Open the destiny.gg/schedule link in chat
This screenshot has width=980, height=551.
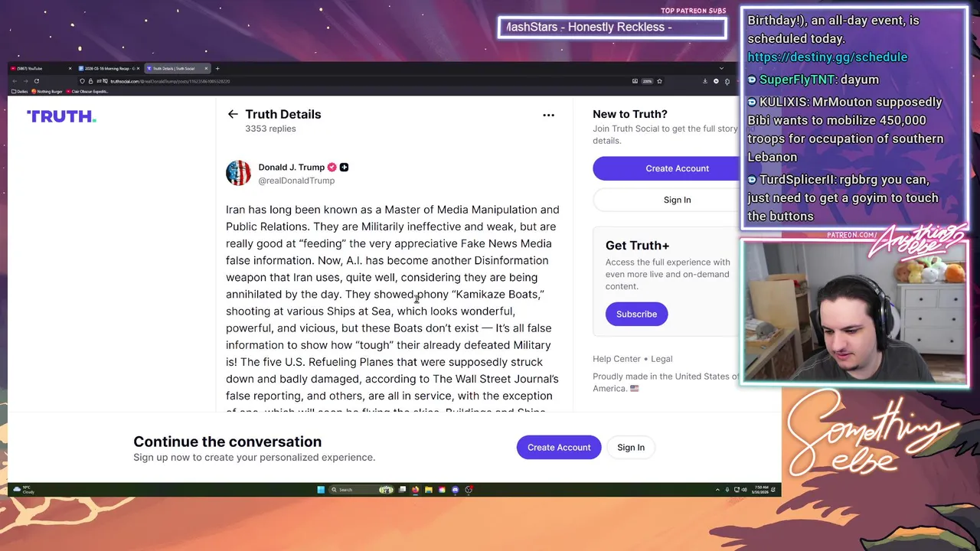click(827, 57)
